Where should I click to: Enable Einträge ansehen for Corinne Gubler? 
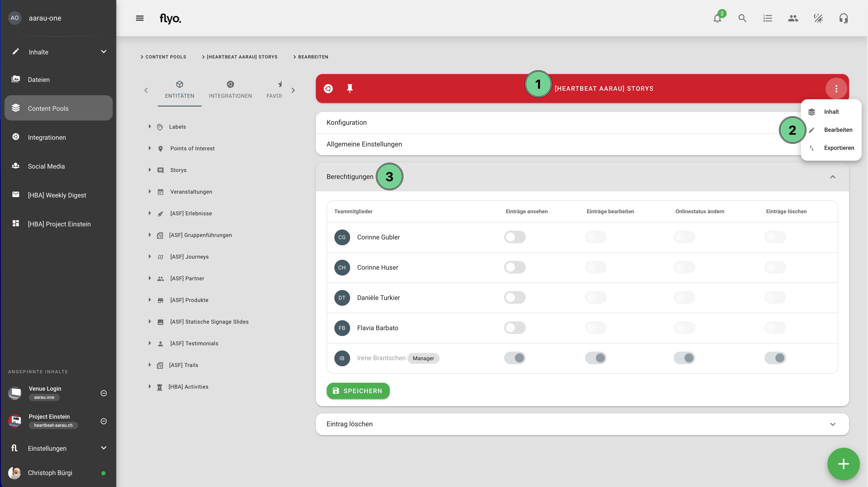click(514, 237)
